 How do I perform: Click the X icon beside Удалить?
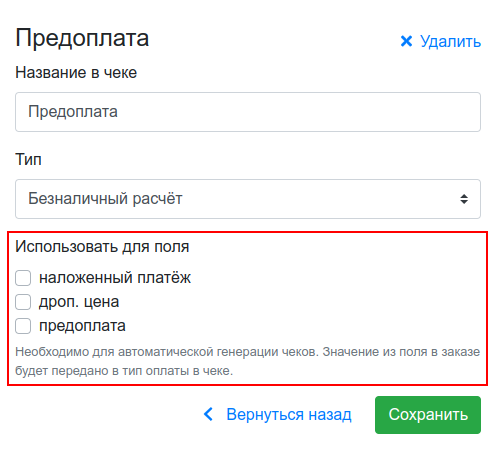coord(406,41)
